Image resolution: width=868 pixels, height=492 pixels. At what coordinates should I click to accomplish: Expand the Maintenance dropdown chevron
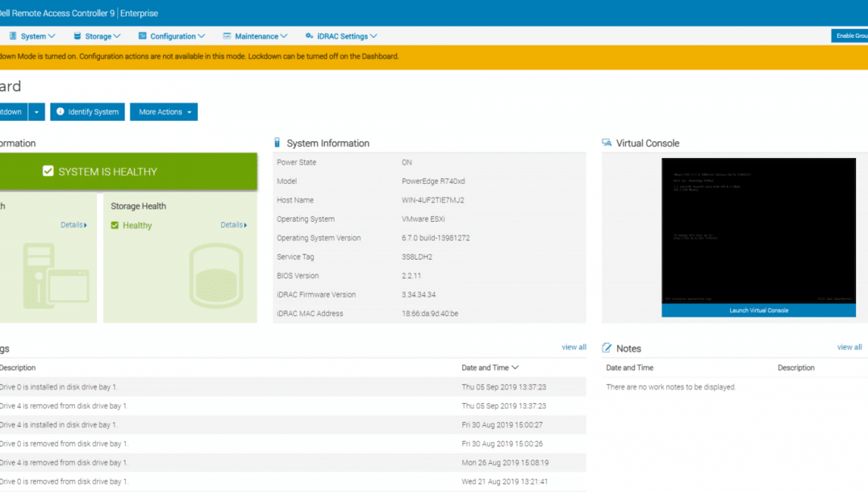(x=284, y=36)
